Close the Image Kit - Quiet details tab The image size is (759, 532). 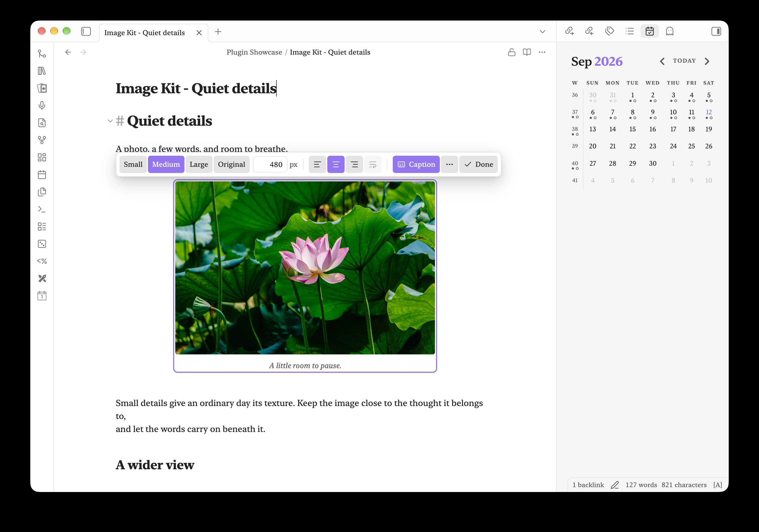199,33
